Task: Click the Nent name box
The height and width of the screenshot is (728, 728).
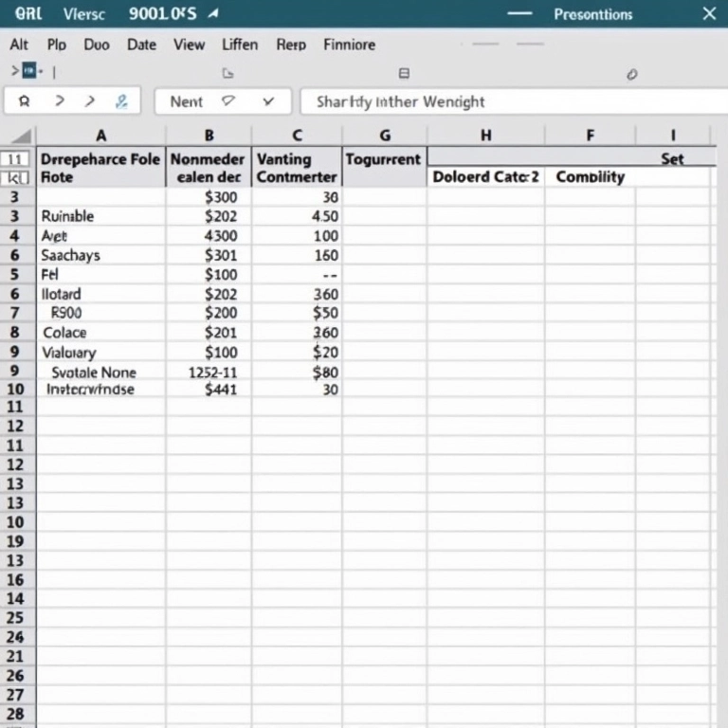Action: pyautogui.click(x=186, y=101)
